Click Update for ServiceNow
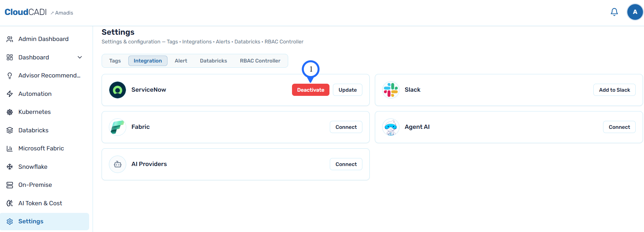Image resolution: width=644 pixels, height=232 pixels. 348,90
